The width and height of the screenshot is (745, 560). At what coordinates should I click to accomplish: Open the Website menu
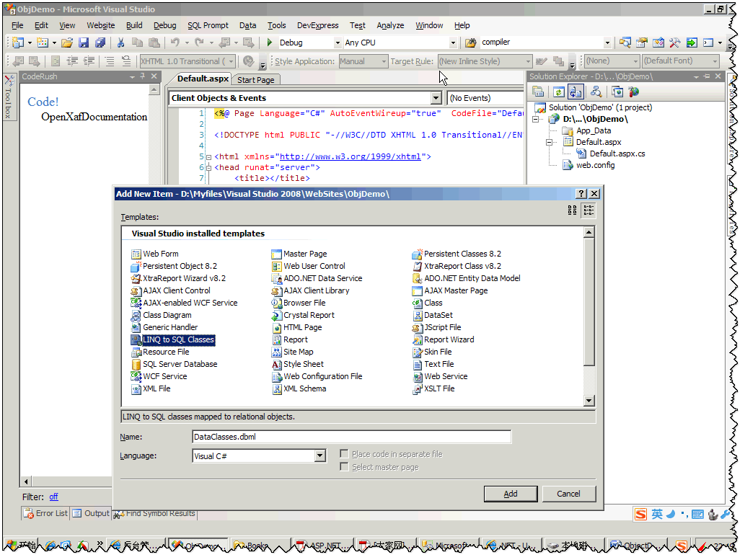pyautogui.click(x=101, y=25)
